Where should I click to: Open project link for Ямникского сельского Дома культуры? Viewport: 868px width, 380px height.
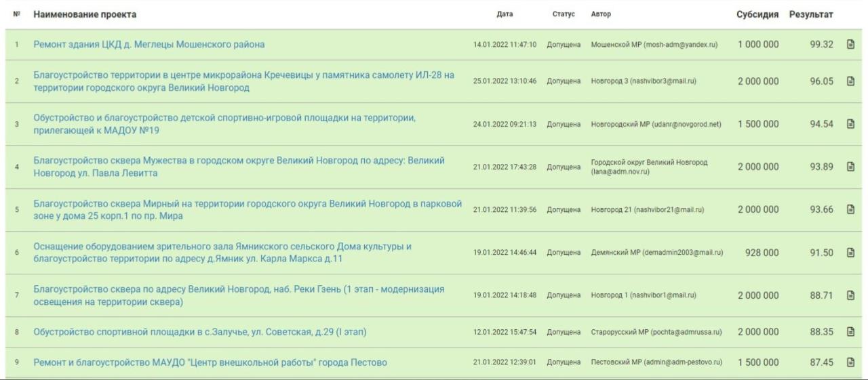[x=222, y=253]
